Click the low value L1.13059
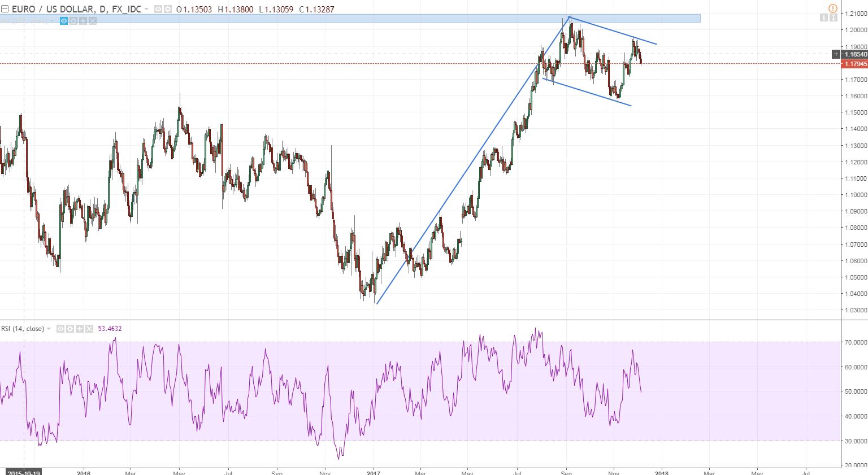The height and width of the screenshot is (475, 868). pos(276,9)
